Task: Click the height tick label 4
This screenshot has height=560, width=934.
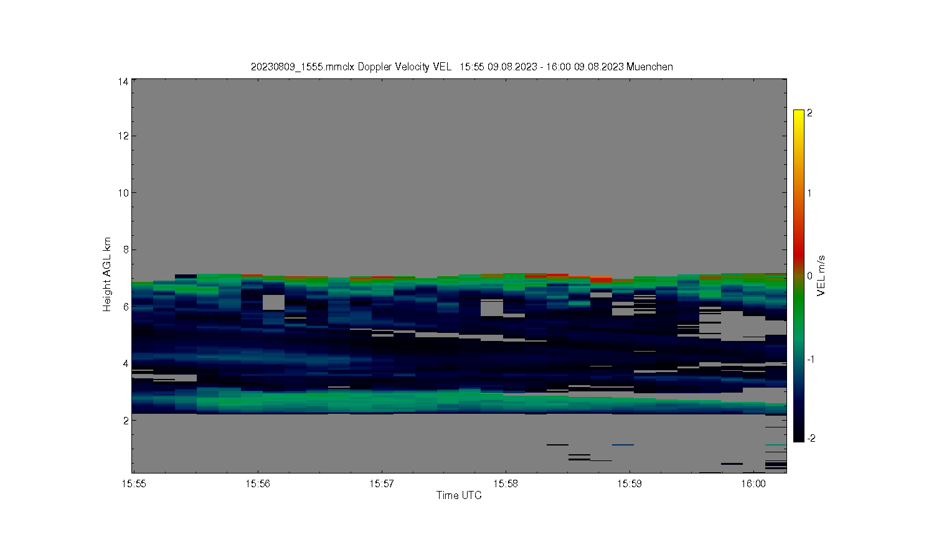Action: tap(126, 363)
